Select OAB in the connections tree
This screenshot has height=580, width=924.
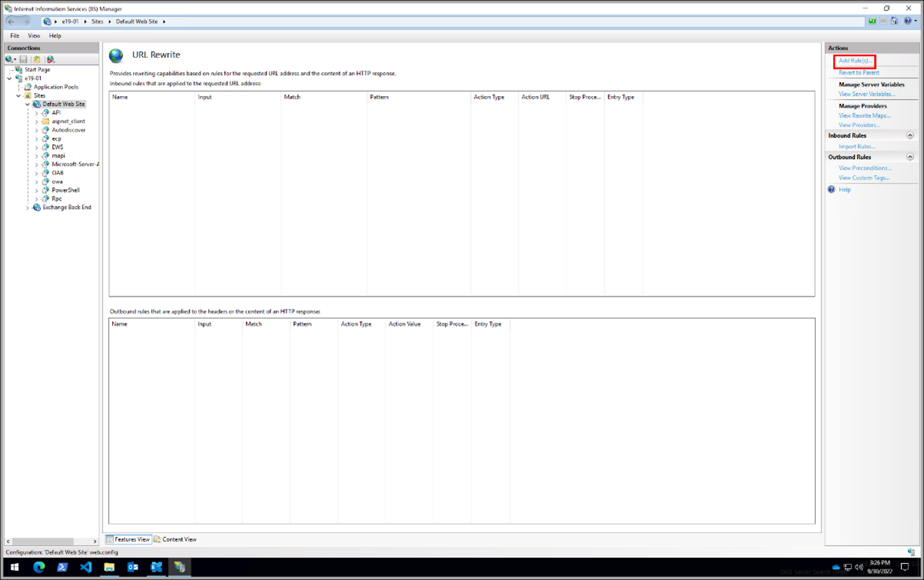pyautogui.click(x=58, y=173)
